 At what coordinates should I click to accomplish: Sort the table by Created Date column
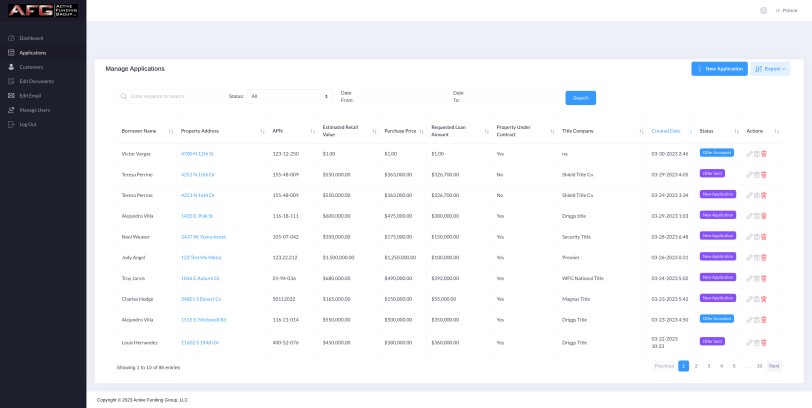tap(665, 131)
